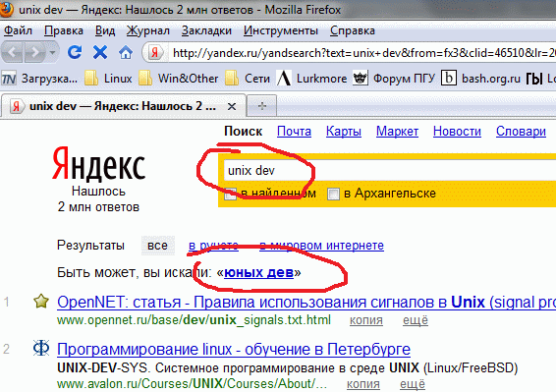The height and width of the screenshot is (392, 556).
Task: Focus the search field containing unix dev
Action: coord(390,171)
